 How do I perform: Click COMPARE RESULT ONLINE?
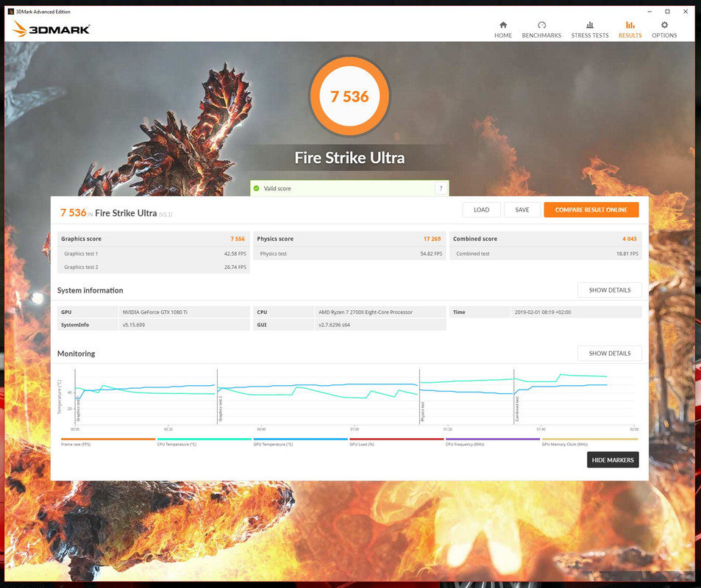591,209
